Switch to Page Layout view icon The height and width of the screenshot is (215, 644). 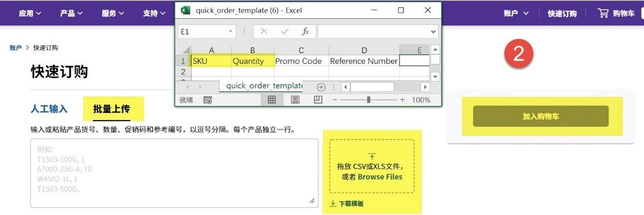click(x=295, y=100)
